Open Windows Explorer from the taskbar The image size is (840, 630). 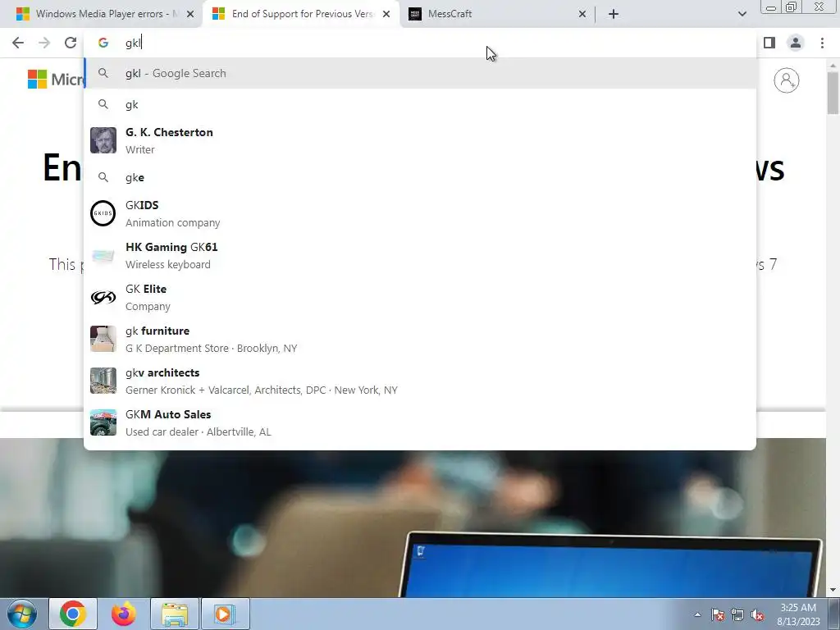point(175,614)
